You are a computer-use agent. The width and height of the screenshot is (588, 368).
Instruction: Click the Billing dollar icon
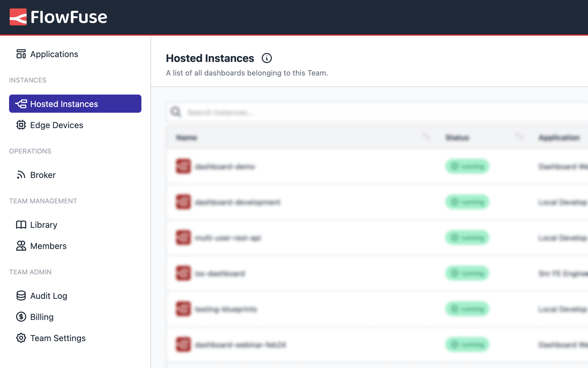point(21,317)
